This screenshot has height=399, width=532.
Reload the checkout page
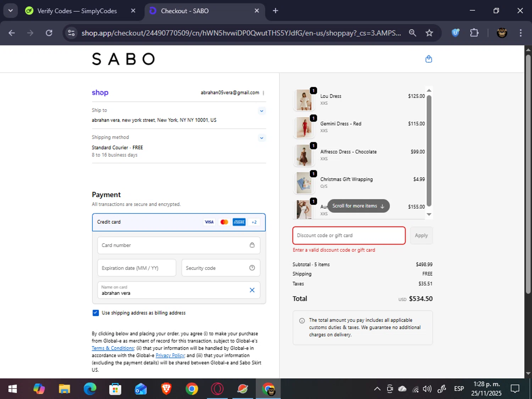click(49, 33)
